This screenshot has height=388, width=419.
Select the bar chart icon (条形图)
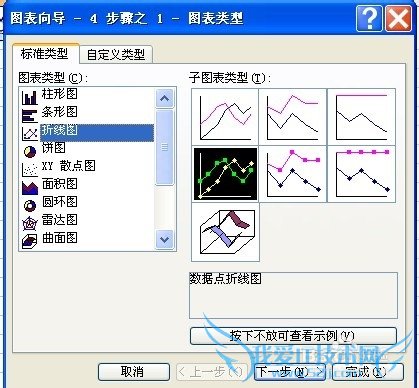click(x=30, y=115)
